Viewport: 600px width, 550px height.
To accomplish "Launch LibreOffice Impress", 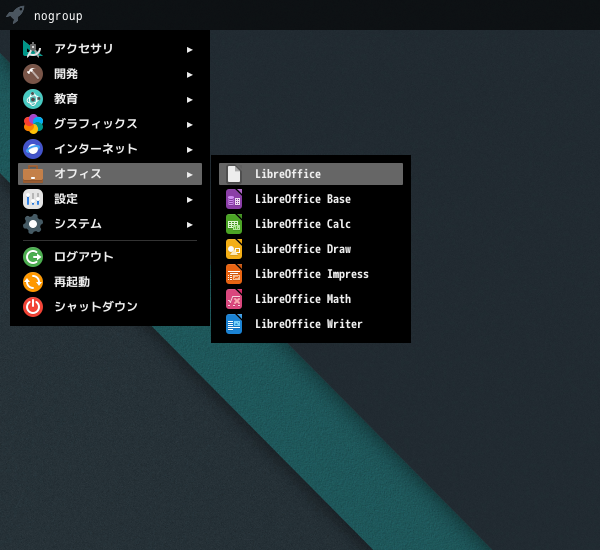I will pos(311,274).
